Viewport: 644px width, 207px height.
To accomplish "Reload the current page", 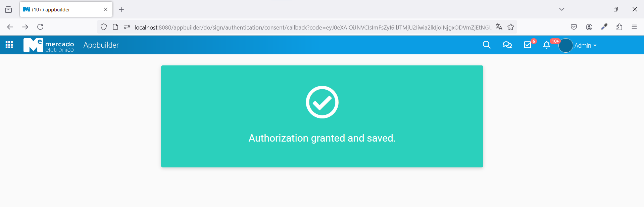I will click(40, 27).
